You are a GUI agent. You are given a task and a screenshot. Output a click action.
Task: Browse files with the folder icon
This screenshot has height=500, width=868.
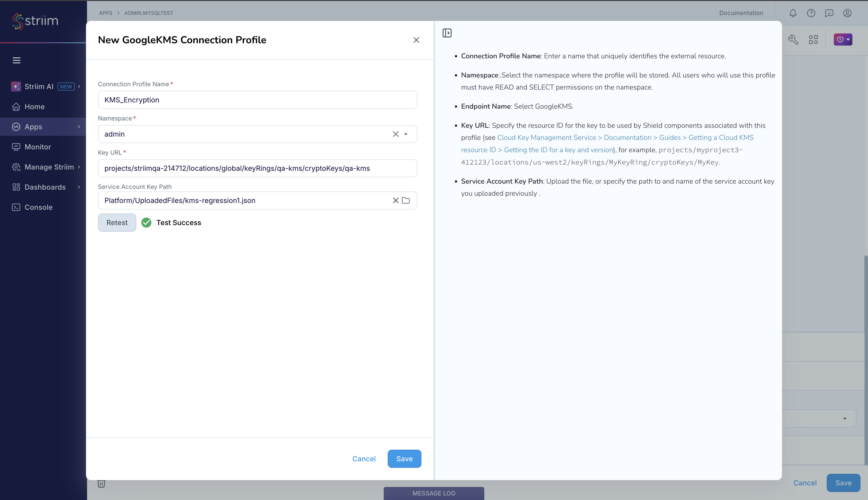tap(406, 200)
